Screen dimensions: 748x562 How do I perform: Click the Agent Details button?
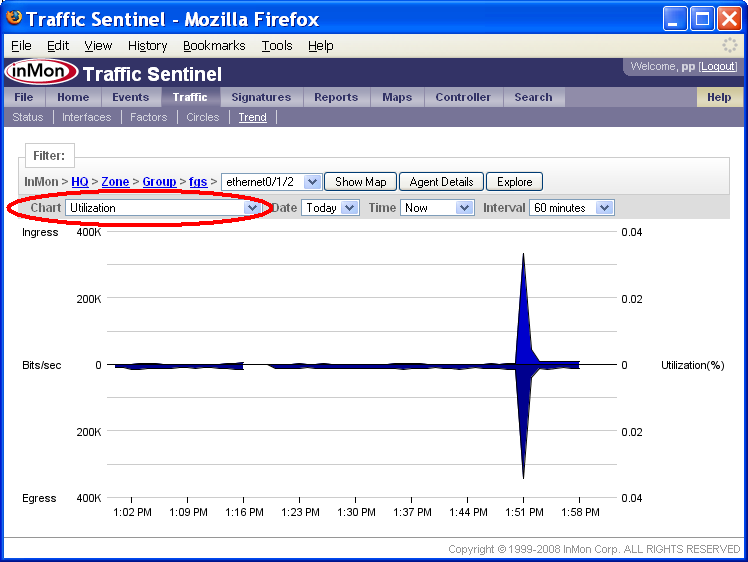point(441,182)
